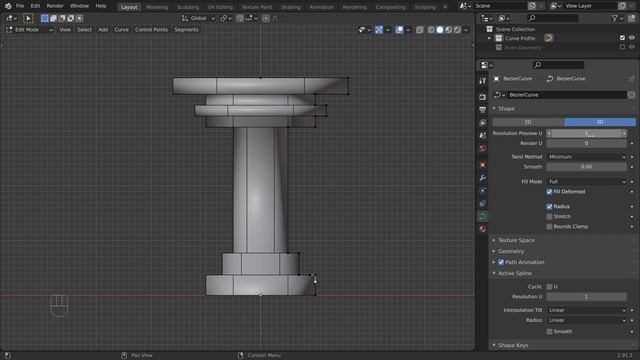Click the Shape Smooth 0.00 slider
640x360 pixels.
click(587, 167)
